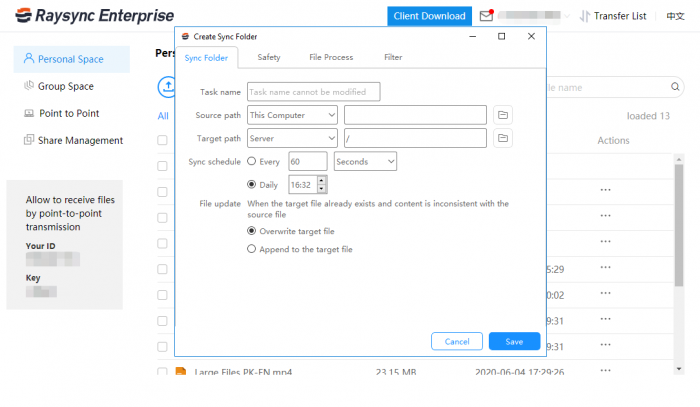This screenshot has height=407, width=700.
Task: Click the blurred Key value
Action: 41,291
